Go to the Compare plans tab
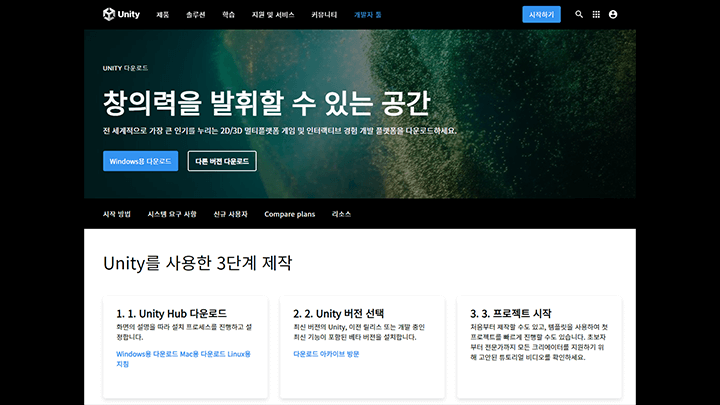The height and width of the screenshot is (405, 720). point(290,214)
